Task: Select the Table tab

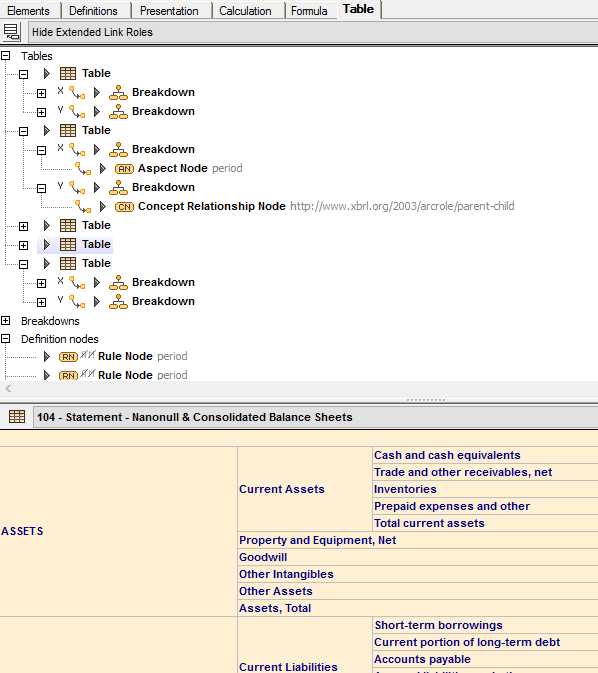Action: tap(358, 9)
